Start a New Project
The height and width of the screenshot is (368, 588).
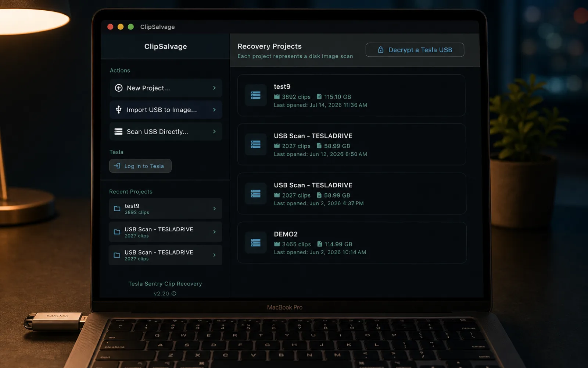point(166,88)
